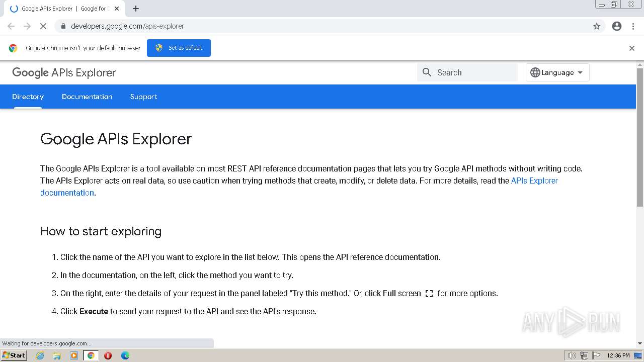Click the bold word 'Execute' in step 4
Image resolution: width=644 pixels, height=362 pixels.
coord(94,311)
